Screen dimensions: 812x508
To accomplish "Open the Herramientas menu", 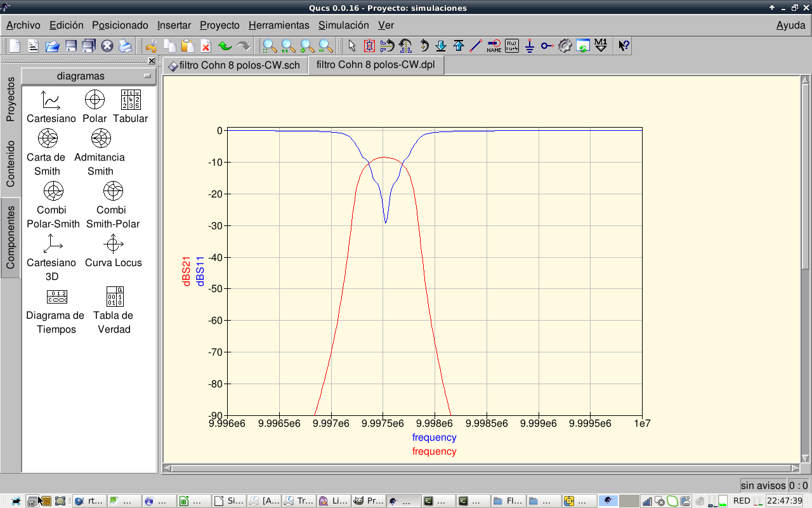I will (x=278, y=25).
